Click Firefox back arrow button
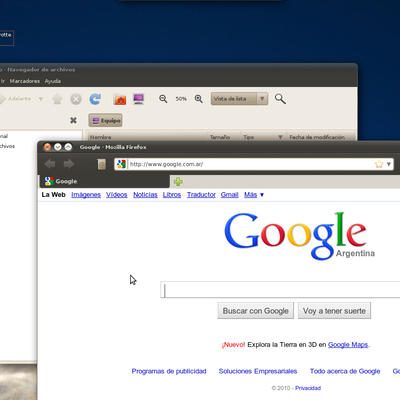400x400 pixels. pos(50,164)
